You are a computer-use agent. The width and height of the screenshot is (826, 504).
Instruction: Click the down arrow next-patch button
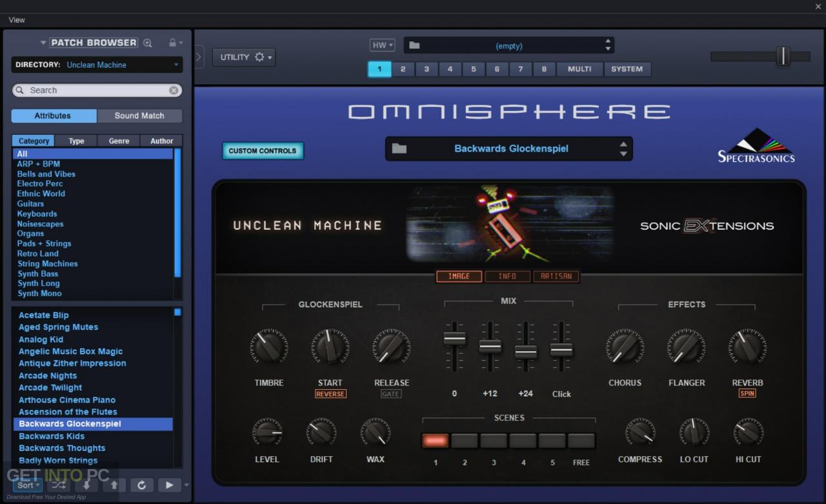[x=86, y=485]
